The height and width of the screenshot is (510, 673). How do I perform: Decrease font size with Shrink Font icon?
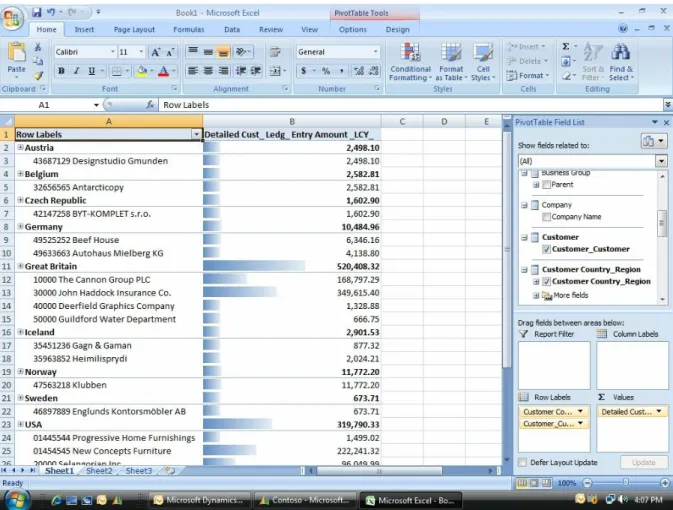170,52
